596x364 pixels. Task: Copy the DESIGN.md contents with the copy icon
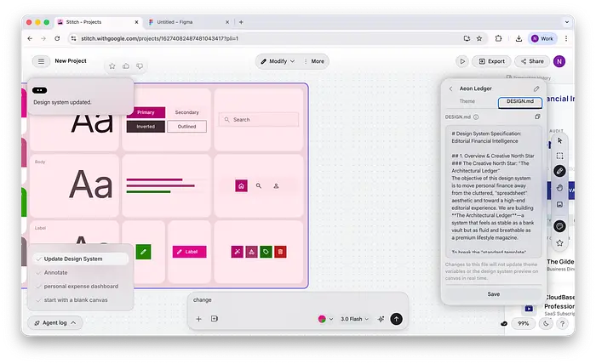[x=537, y=117]
